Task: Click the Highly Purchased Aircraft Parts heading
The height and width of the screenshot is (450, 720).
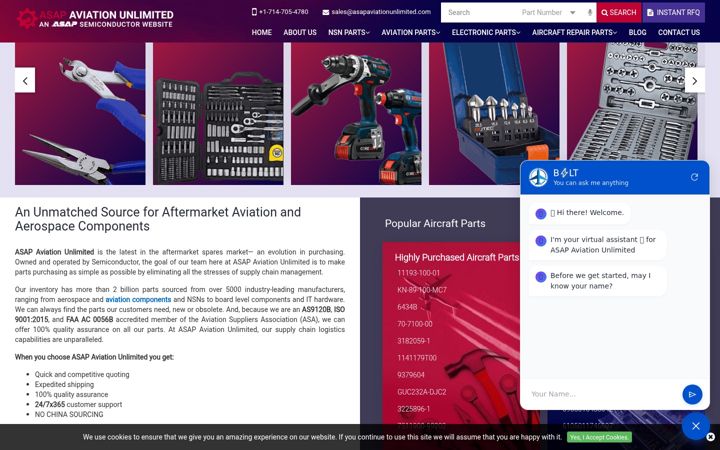Action: 456,258
